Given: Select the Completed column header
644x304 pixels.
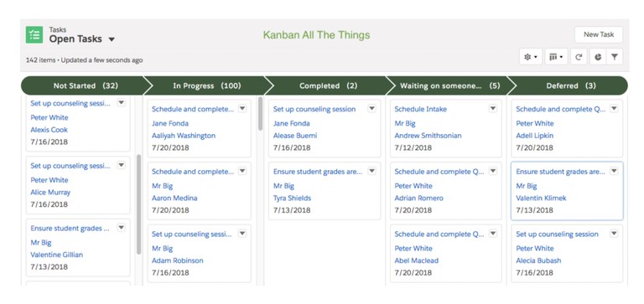Looking at the screenshot, I should click(x=328, y=85).
